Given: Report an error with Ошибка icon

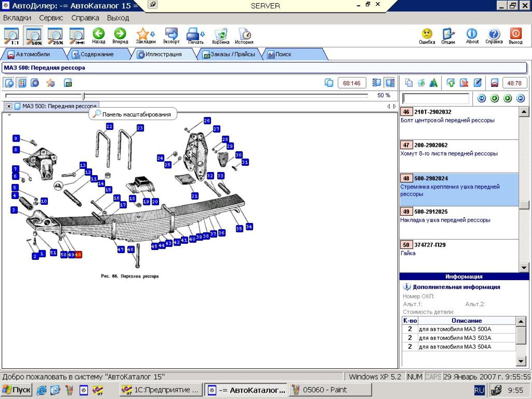Looking at the screenshot, I should (x=427, y=36).
